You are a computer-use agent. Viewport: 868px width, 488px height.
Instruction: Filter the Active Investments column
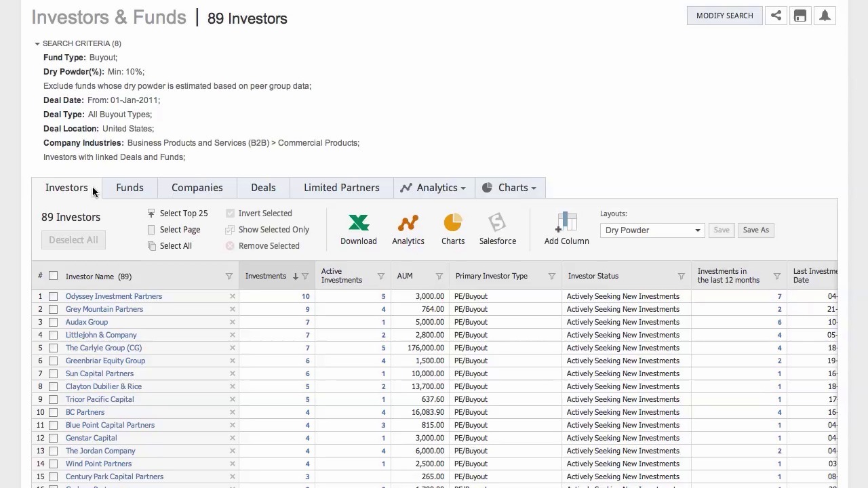381,277
